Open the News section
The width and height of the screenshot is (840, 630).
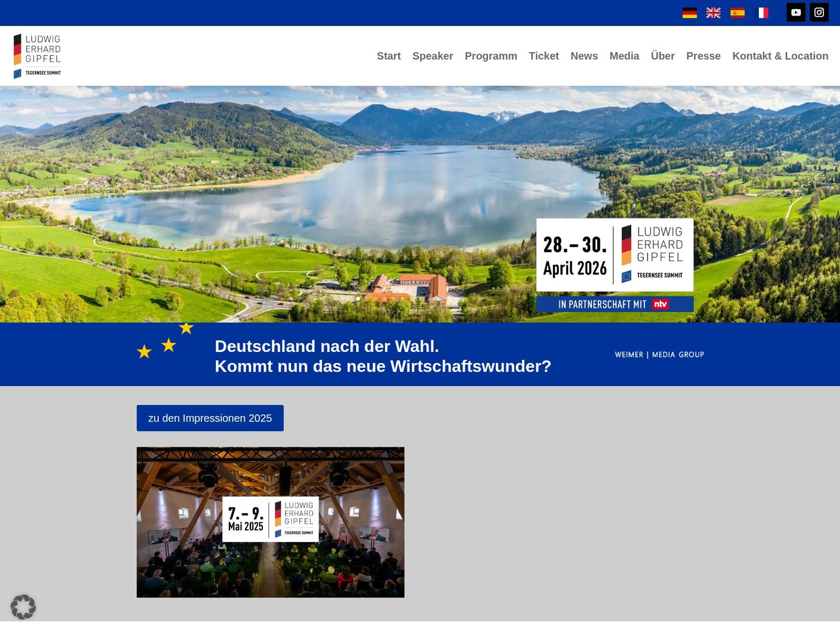pos(584,56)
